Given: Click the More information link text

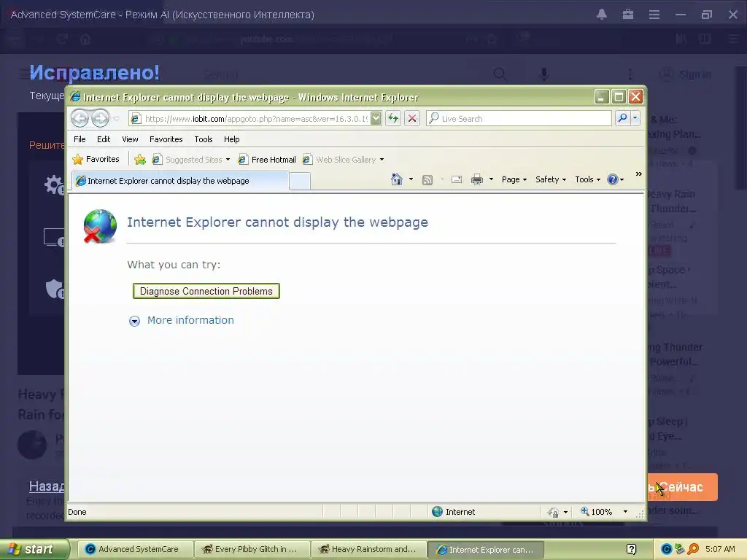Looking at the screenshot, I should click(x=190, y=320).
